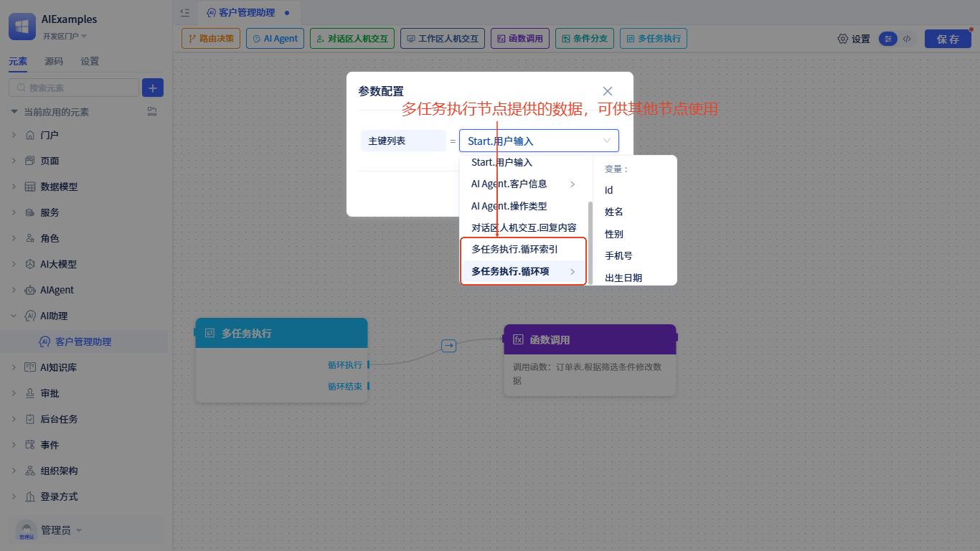
Task: Expand the 门户 tree node
Action: [14, 135]
